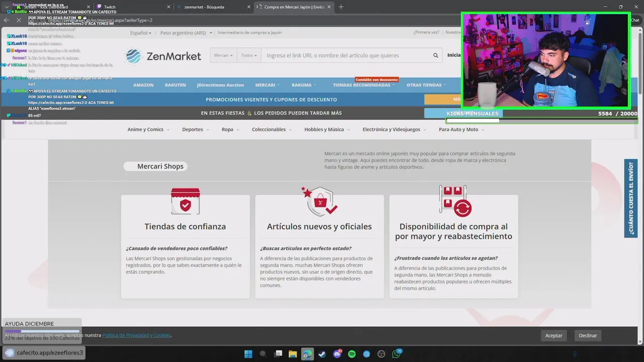The height and width of the screenshot is (362, 644).
Task: Open the browser tab list chevron
Action: [7, 7]
